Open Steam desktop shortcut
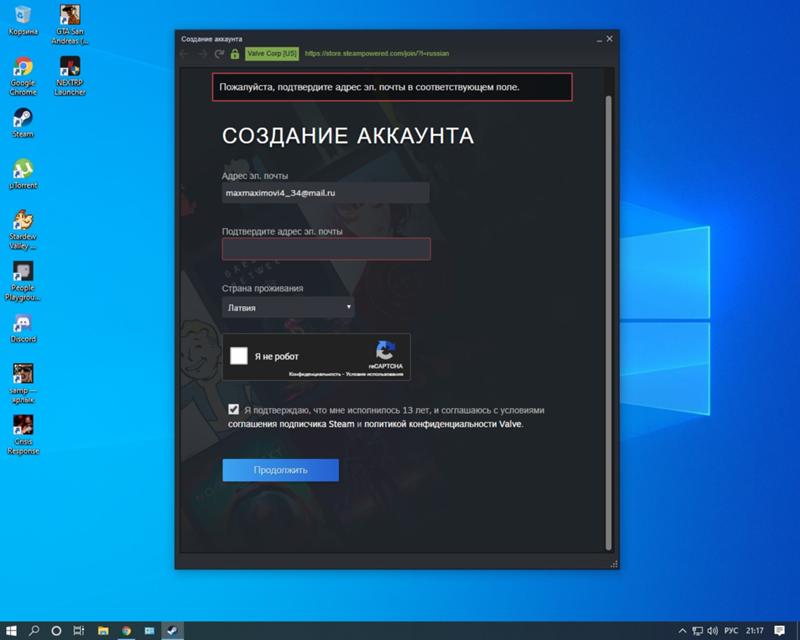The image size is (800, 640). pyautogui.click(x=22, y=123)
